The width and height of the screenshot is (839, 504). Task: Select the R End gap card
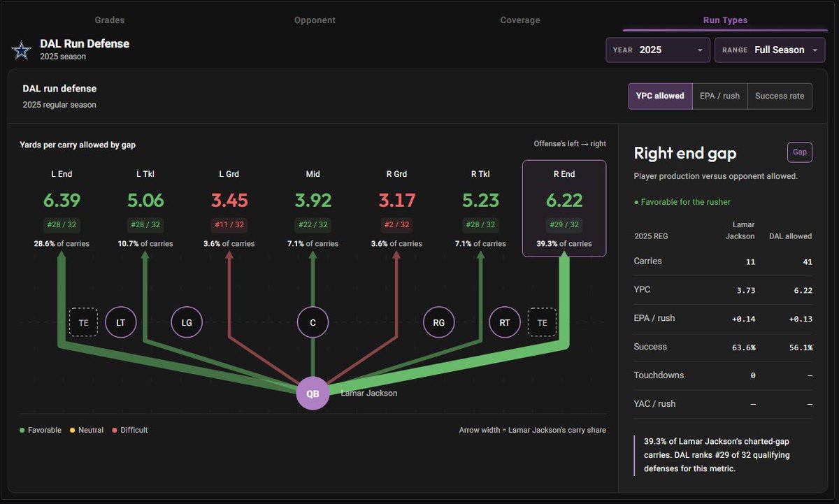pyautogui.click(x=564, y=208)
